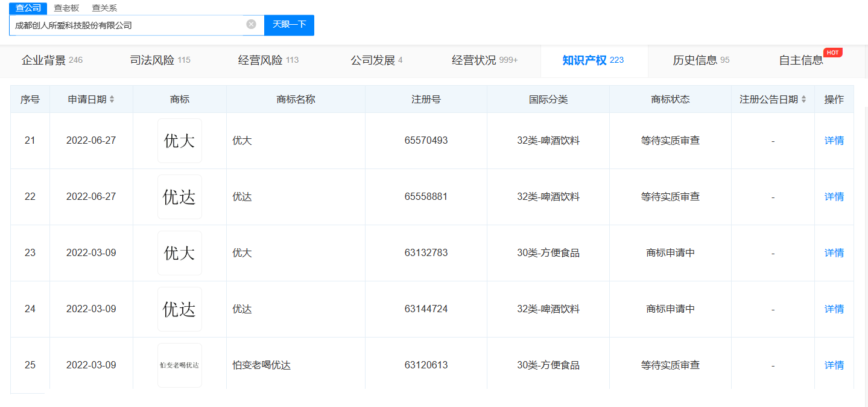
Task: View 怕变老喝优达 trademark thumbnail
Action: [180, 365]
